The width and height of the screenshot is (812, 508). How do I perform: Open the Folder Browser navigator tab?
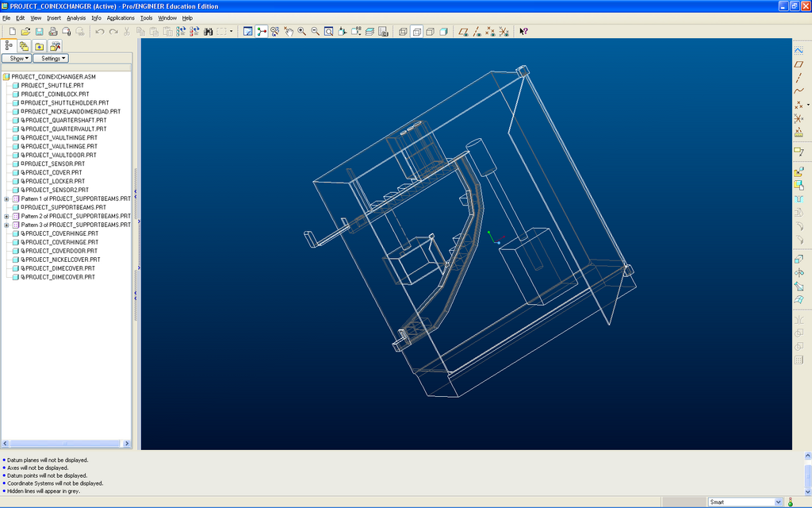click(25, 45)
